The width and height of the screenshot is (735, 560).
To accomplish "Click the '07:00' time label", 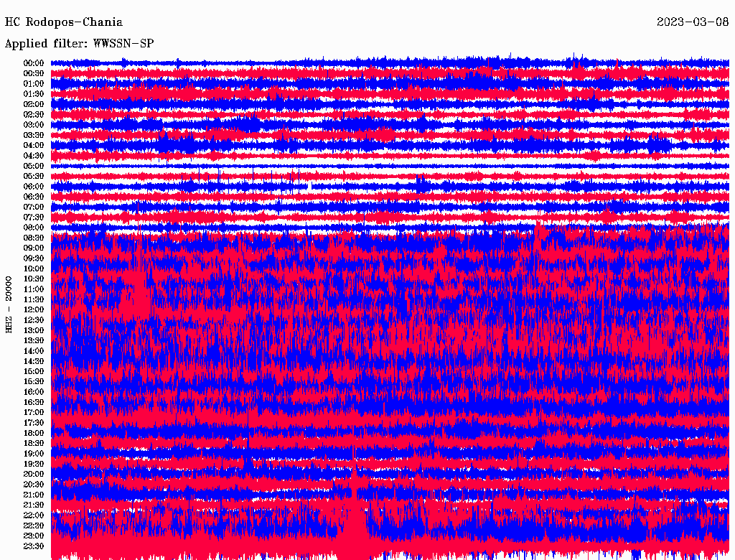I will click(x=34, y=207).
